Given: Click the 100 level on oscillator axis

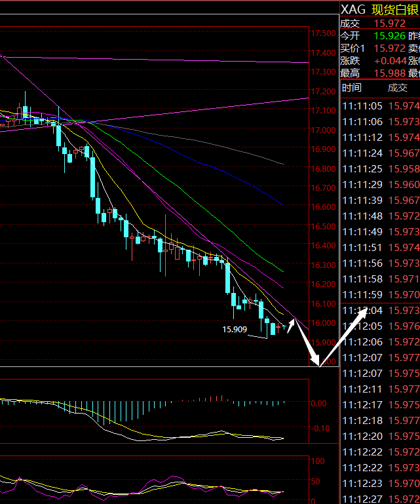Looking at the screenshot, I should click(318, 461).
